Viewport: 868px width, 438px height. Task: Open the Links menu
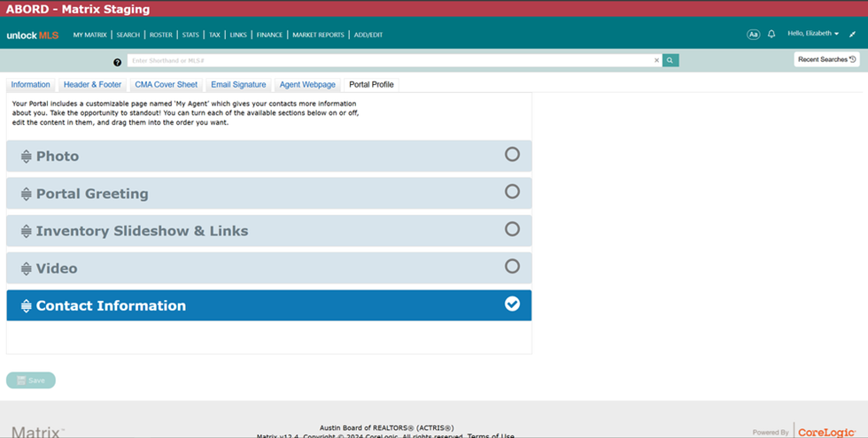coord(238,35)
